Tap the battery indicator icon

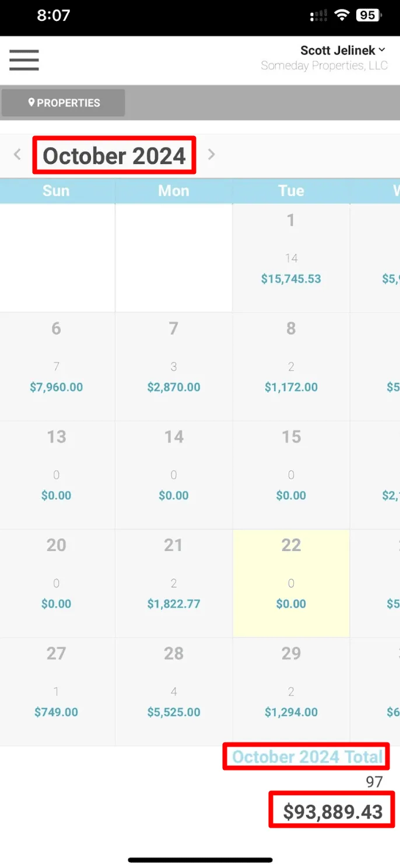pyautogui.click(x=369, y=16)
